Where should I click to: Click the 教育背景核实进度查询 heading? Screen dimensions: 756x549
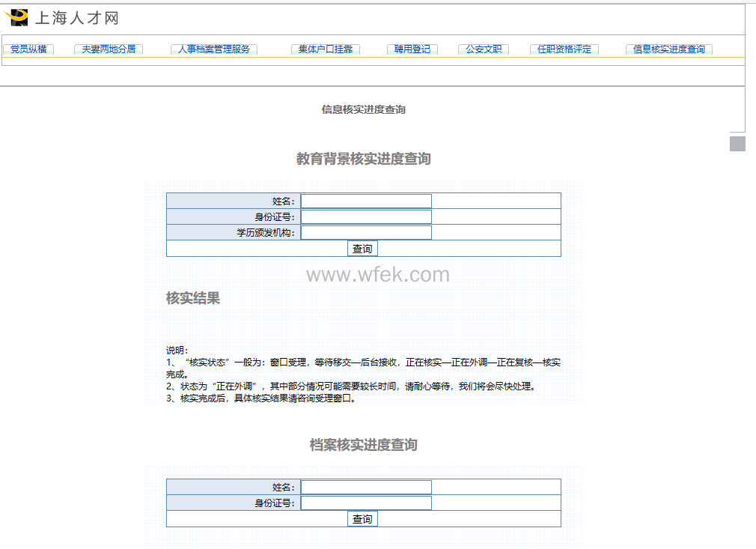[x=363, y=159]
